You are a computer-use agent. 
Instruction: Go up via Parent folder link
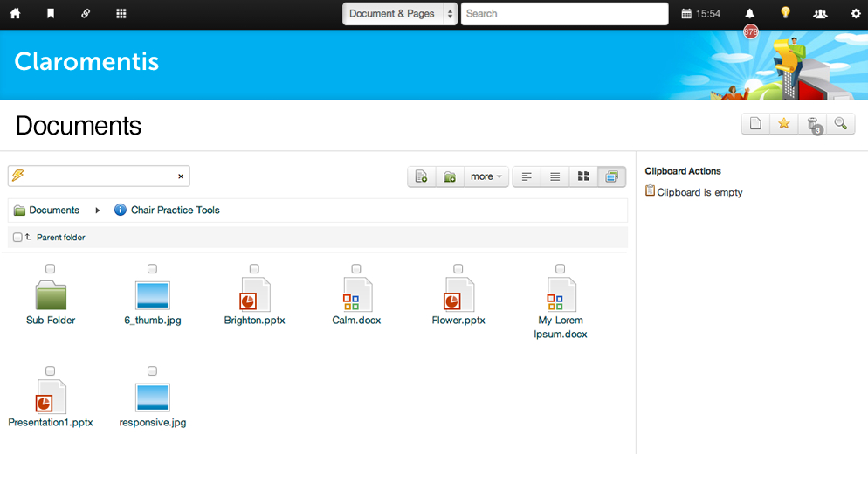click(61, 237)
